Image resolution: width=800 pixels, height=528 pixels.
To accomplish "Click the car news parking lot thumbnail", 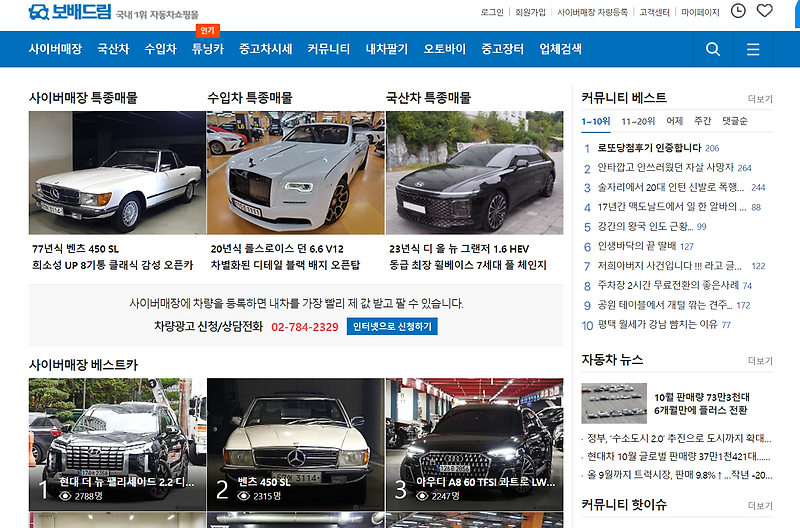I will click(x=614, y=403).
